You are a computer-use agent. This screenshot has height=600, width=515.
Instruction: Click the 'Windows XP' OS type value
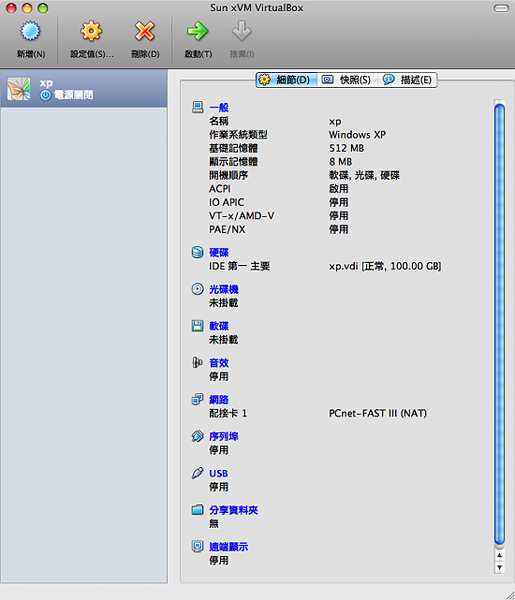tap(357, 135)
